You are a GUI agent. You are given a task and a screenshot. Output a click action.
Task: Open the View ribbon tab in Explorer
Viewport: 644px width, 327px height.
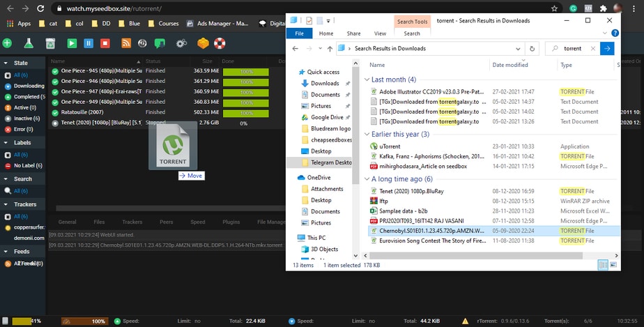point(380,33)
